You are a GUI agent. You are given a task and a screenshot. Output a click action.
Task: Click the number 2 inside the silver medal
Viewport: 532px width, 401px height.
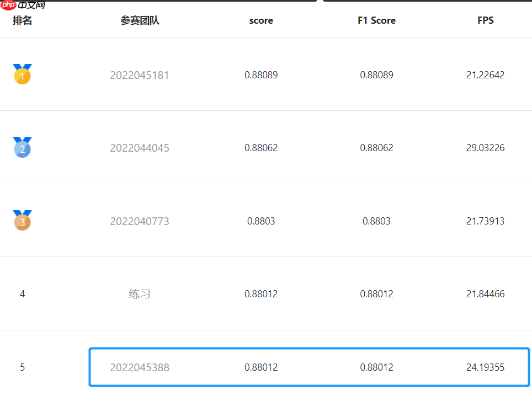coord(22,150)
